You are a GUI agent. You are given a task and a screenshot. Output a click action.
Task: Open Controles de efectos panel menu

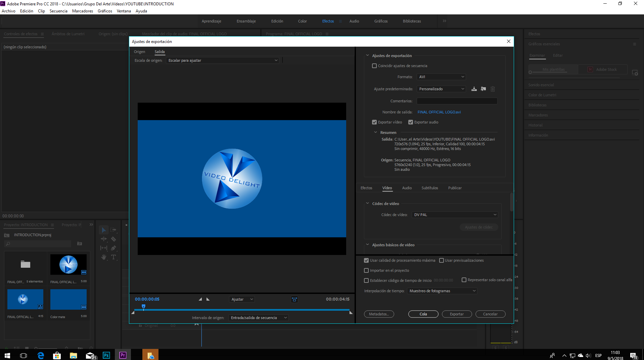click(42, 34)
